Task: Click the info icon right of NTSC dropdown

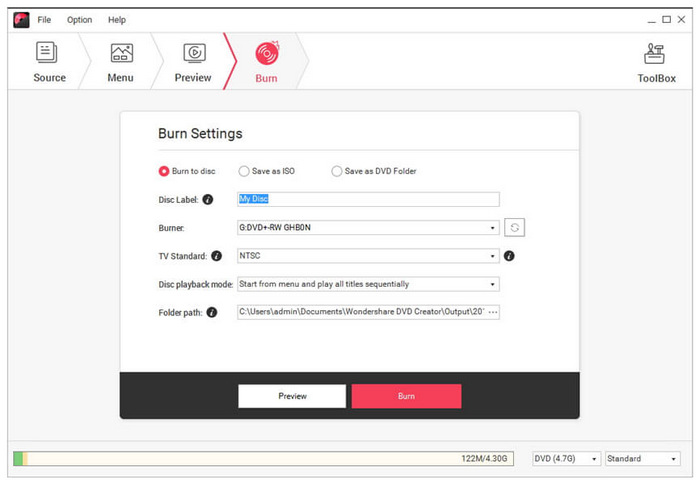Action: [x=509, y=256]
